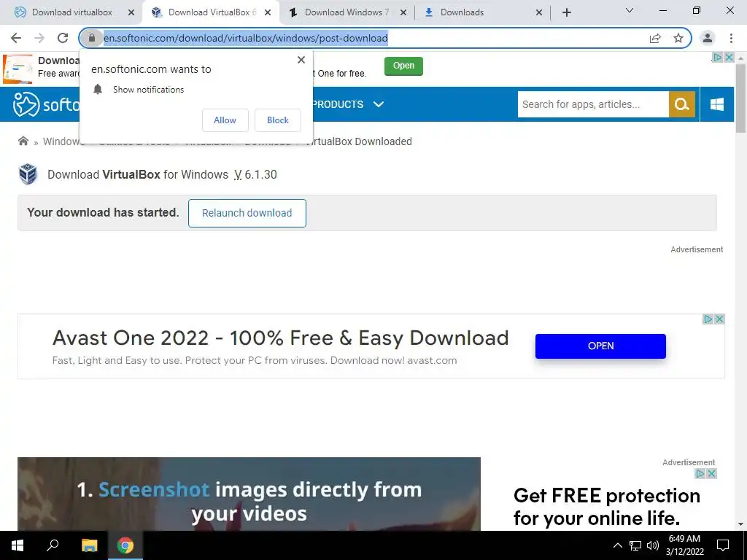Expand the PRODUCTS dropdown menu
The width and height of the screenshot is (747, 560).
tap(348, 104)
